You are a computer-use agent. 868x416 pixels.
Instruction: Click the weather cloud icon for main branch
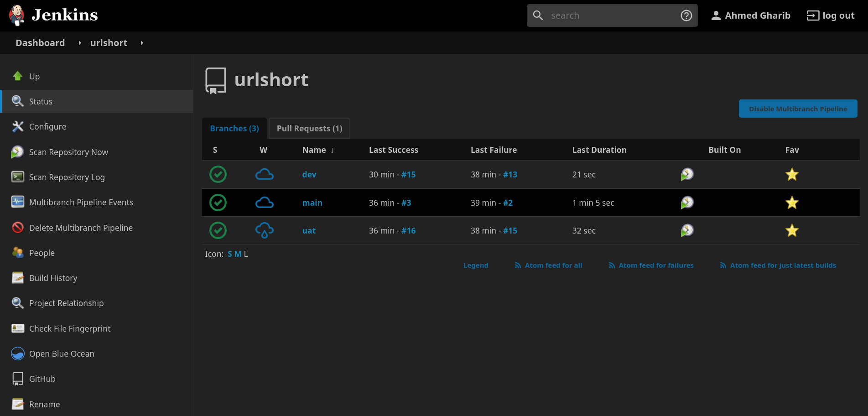click(x=265, y=203)
